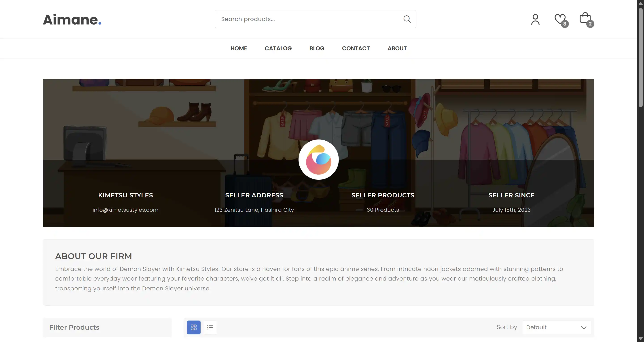Image resolution: width=644 pixels, height=342 pixels.
Task: Open the wishlist heart icon
Action: 560,19
